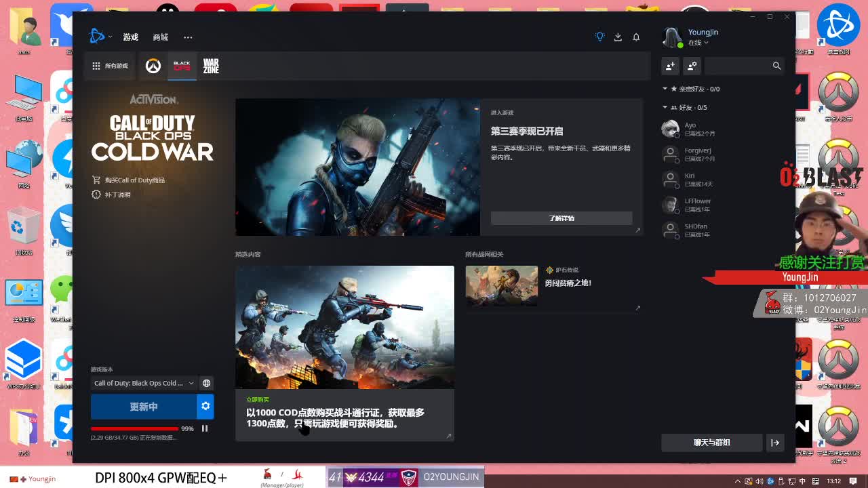
Task: Click the globe region icon
Action: tap(206, 383)
